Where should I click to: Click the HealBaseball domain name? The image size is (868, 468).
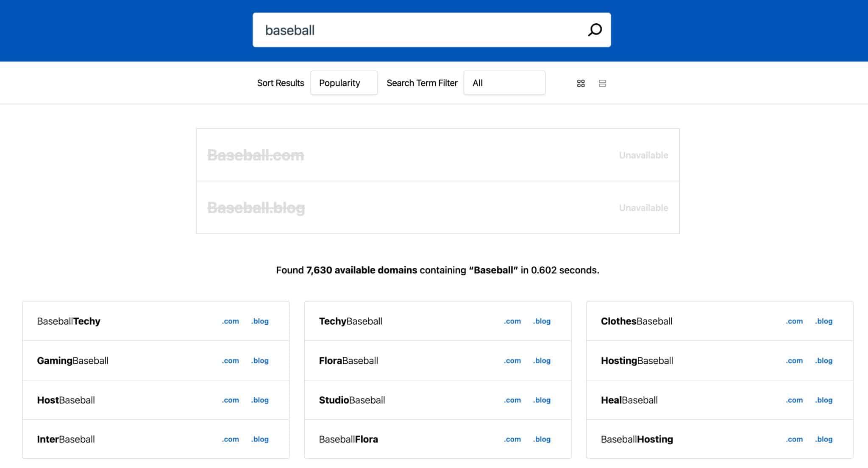tap(629, 400)
